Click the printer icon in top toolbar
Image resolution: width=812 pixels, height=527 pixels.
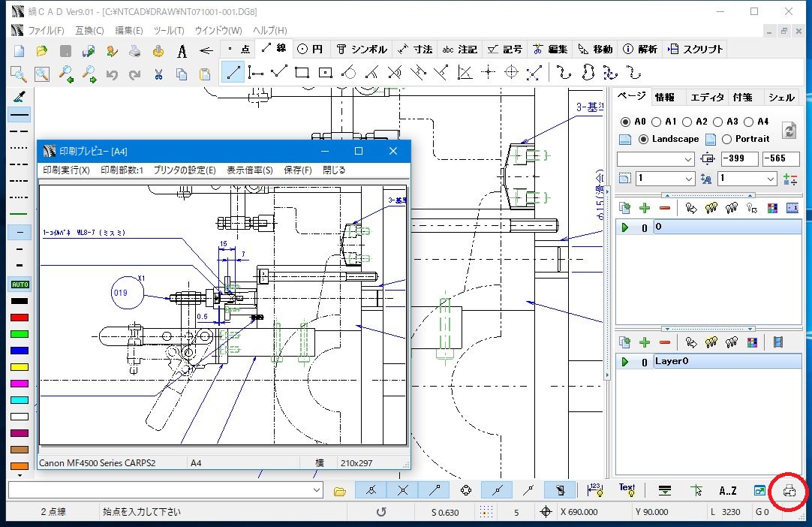(x=134, y=50)
